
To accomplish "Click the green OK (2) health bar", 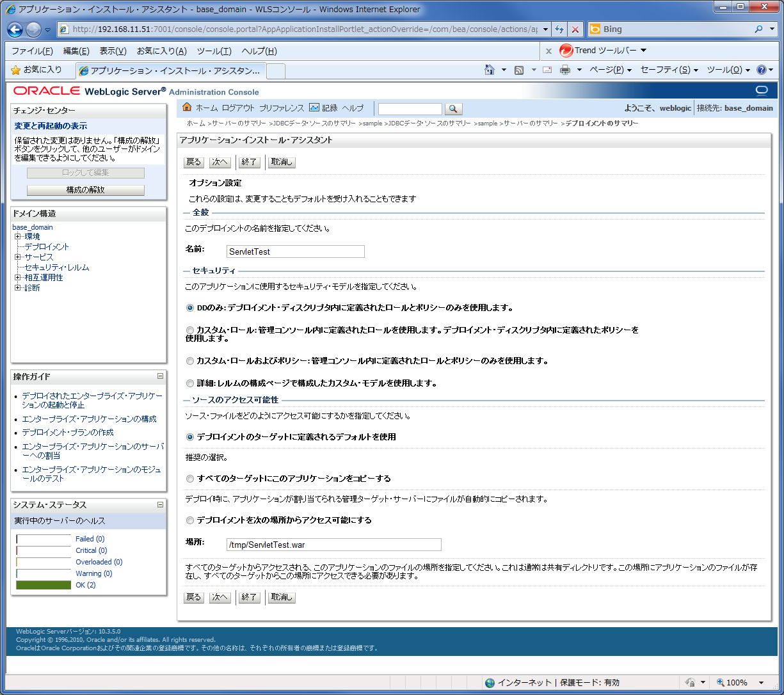I will point(44,585).
